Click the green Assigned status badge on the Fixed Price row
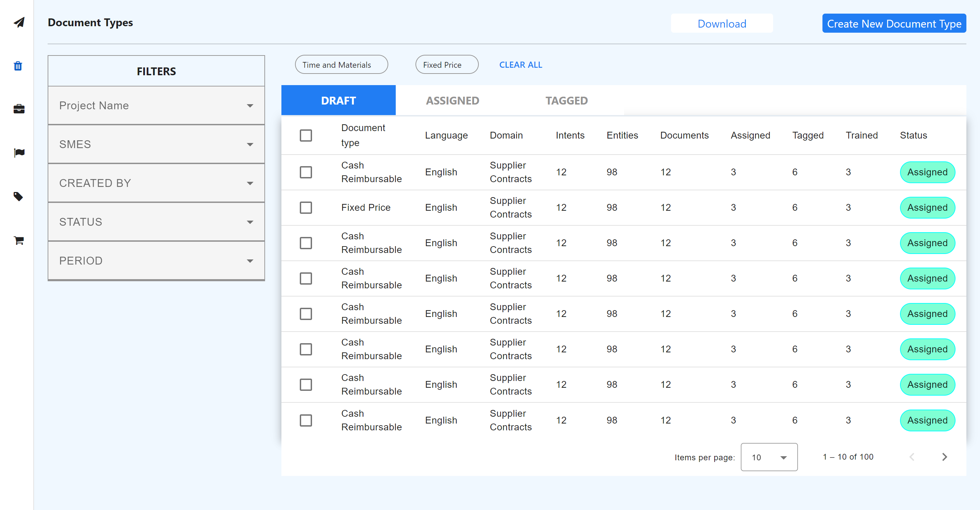 928,207
